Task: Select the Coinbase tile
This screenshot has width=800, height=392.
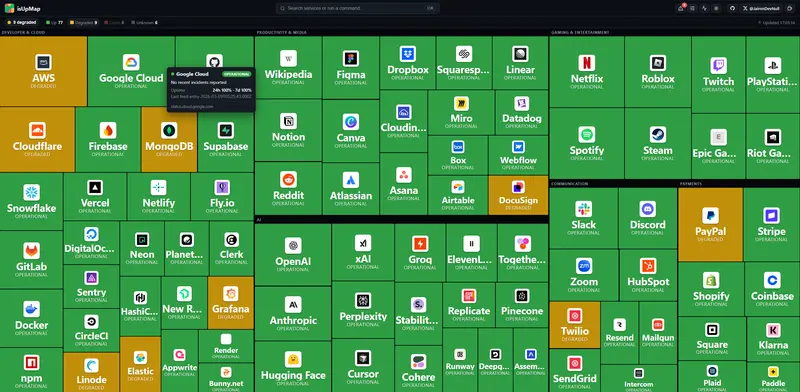Action: [x=772, y=289]
